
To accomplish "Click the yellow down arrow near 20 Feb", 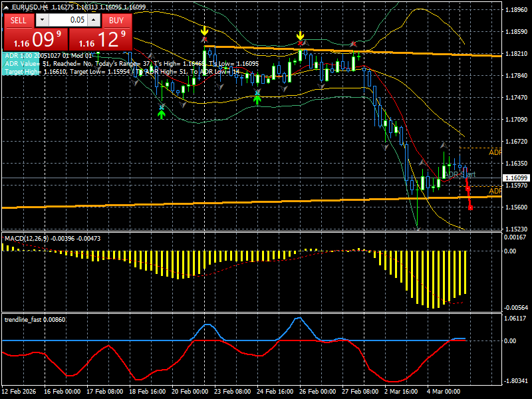I will (204, 31).
